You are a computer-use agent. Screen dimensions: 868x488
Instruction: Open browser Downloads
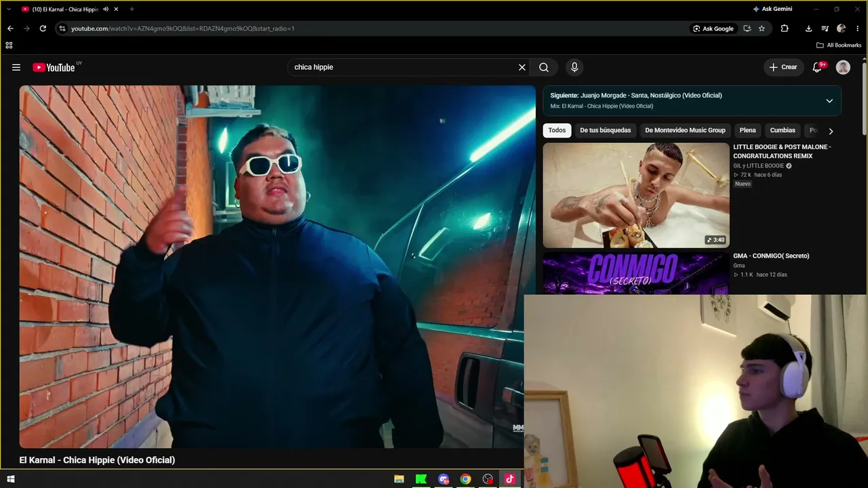coord(808,28)
